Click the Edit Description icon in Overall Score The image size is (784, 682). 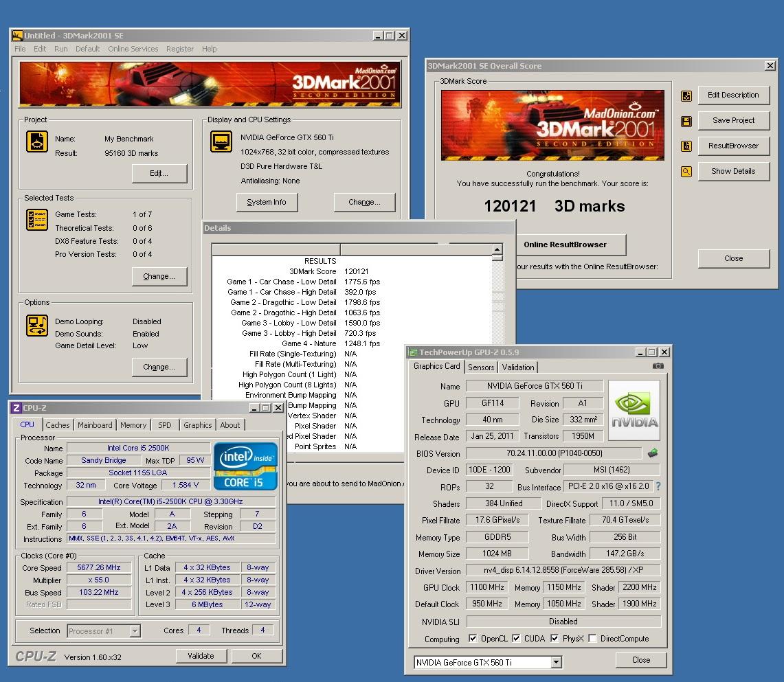(686, 96)
